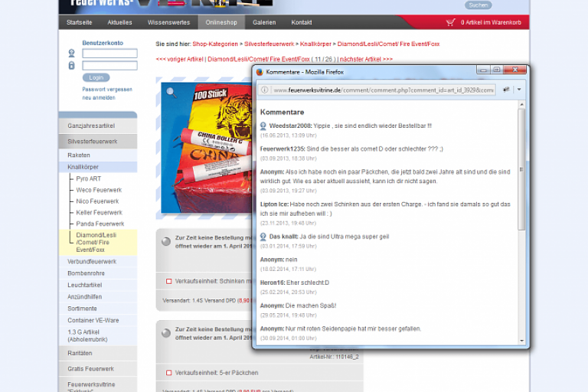588x392 pixels.
Task: Open the Kontakt menu item
Action: pyautogui.click(x=302, y=22)
